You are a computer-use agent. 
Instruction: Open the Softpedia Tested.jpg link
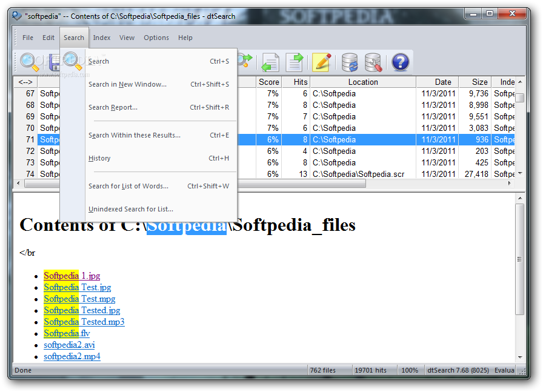82,310
